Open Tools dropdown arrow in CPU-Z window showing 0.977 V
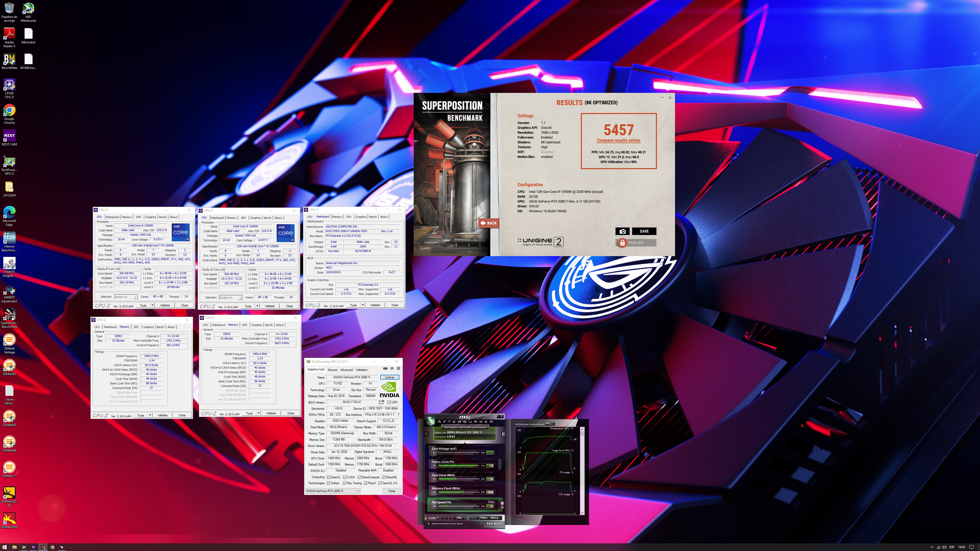The height and width of the screenshot is (551, 980). 257,306
